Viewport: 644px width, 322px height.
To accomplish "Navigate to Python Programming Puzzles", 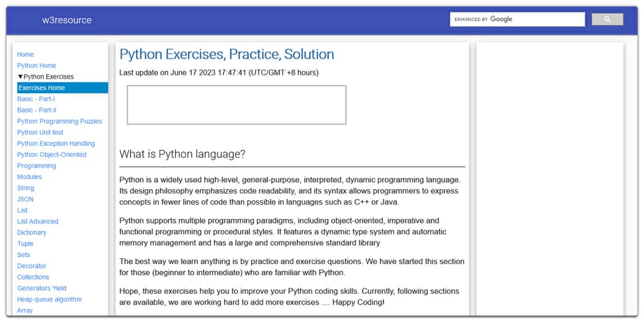I will tap(59, 121).
